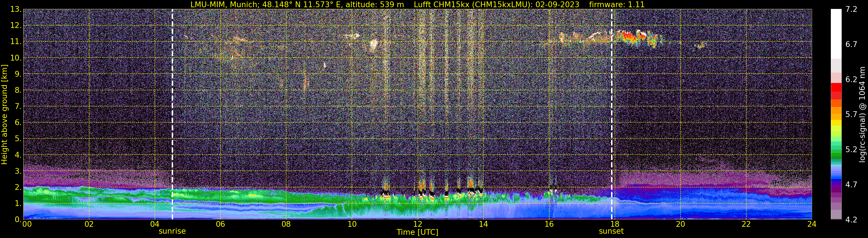Click the x-axis tick label '24'
The image size is (868, 238).
pyautogui.click(x=812, y=224)
